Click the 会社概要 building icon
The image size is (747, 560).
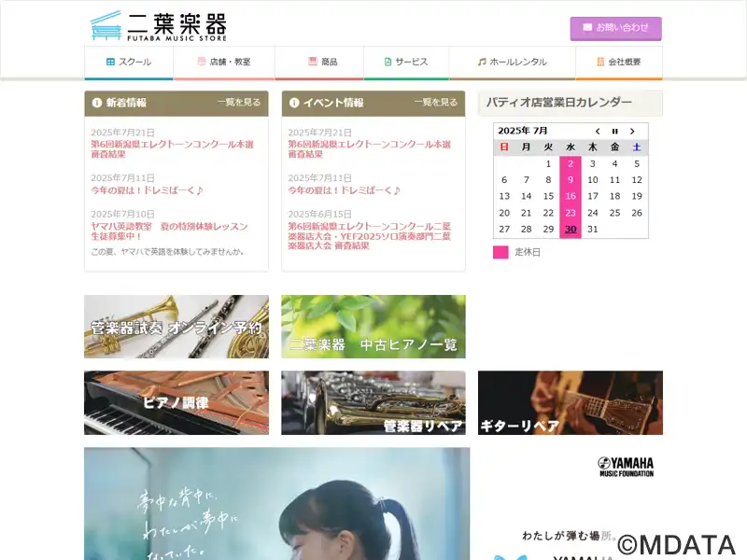(x=600, y=62)
